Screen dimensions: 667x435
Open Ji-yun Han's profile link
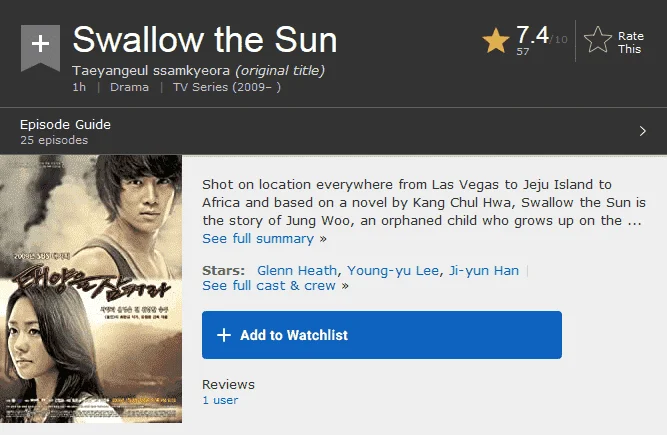[x=484, y=271]
